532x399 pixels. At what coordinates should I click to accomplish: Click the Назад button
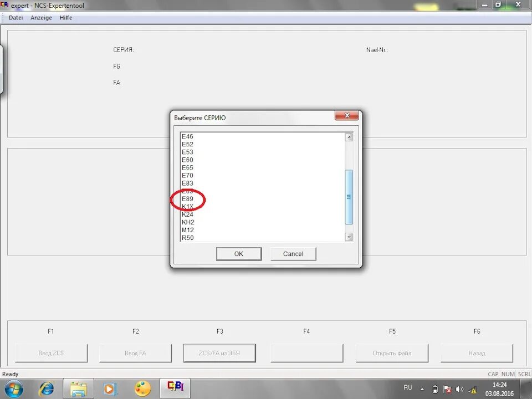(477, 353)
